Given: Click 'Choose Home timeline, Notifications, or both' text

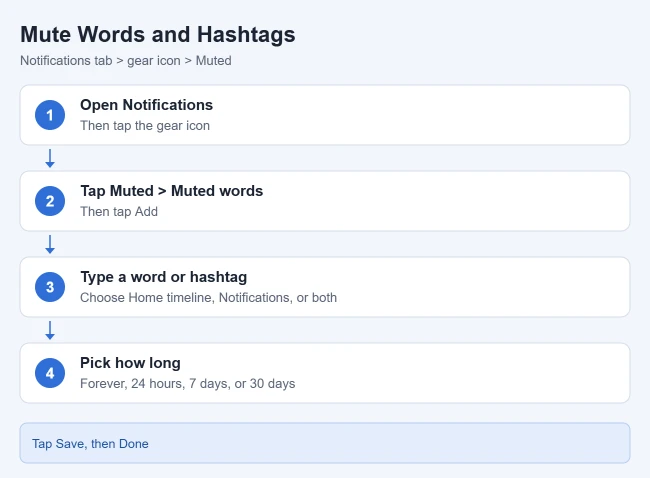Looking at the screenshot, I should click(209, 298).
